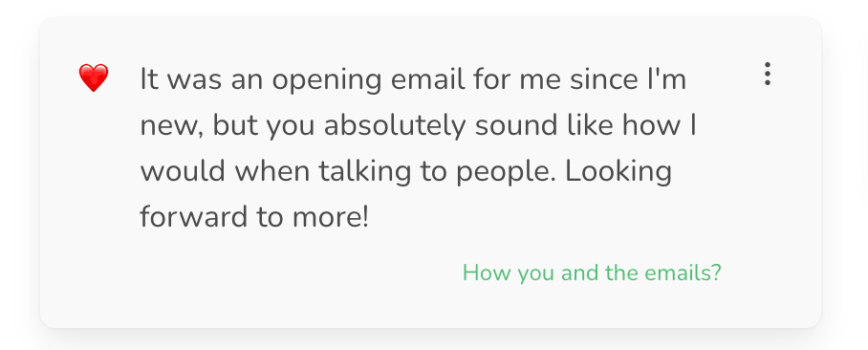
Task: Click the word 'forward' in the last line
Action: click(x=194, y=218)
